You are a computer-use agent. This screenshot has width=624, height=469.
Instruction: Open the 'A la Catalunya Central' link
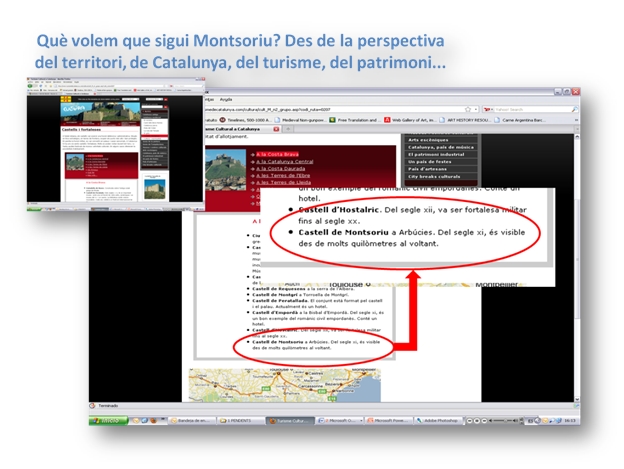287,161
